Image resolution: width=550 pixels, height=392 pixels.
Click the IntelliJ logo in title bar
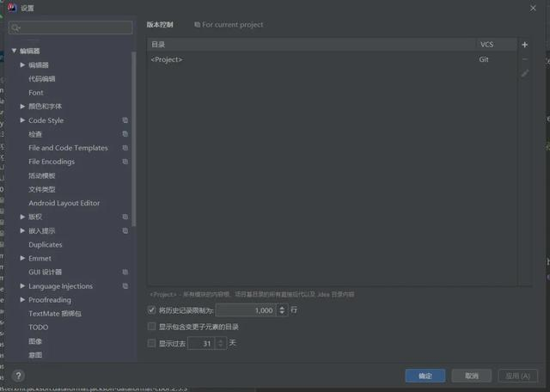[11, 8]
